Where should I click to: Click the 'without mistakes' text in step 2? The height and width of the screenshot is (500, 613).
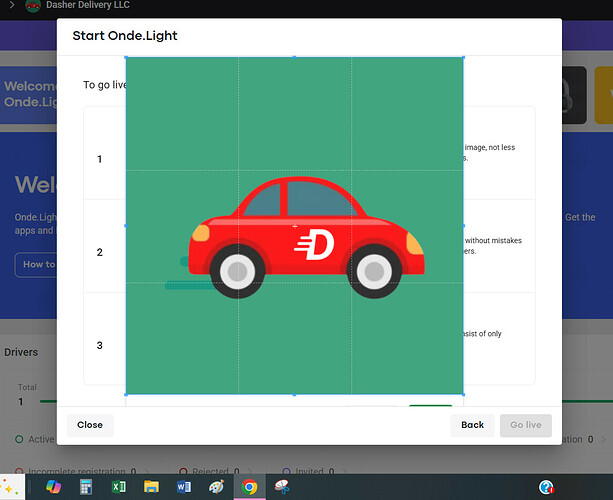pos(493,240)
